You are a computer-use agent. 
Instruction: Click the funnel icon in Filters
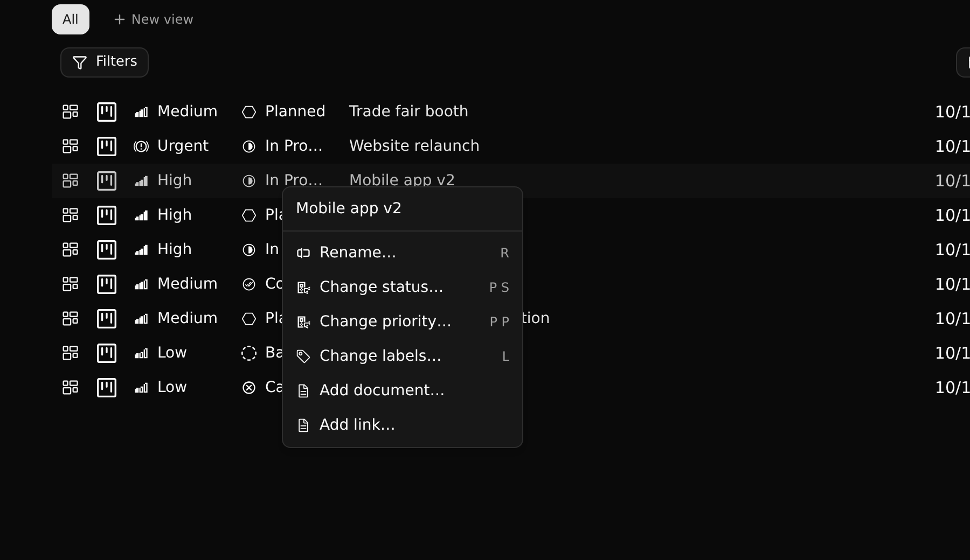tap(80, 63)
